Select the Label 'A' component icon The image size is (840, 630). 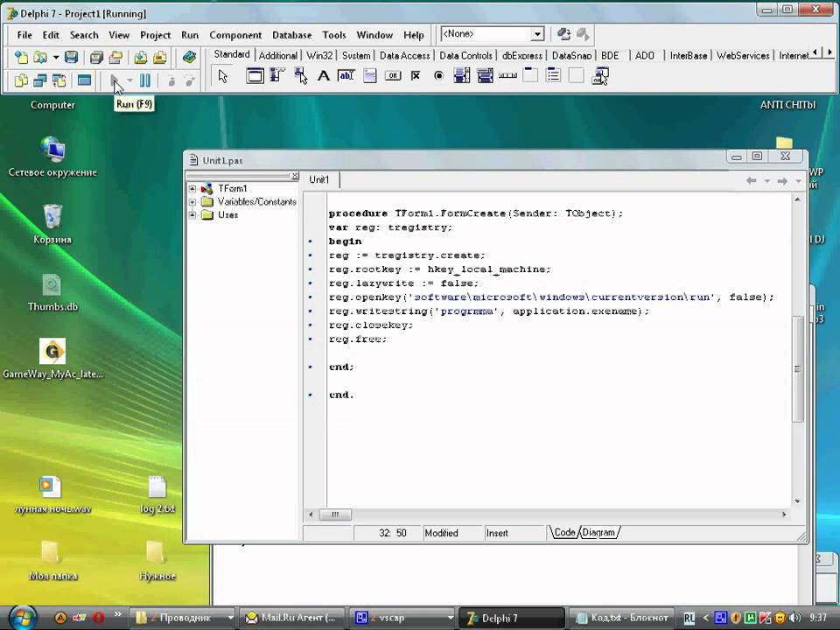[x=323, y=75]
